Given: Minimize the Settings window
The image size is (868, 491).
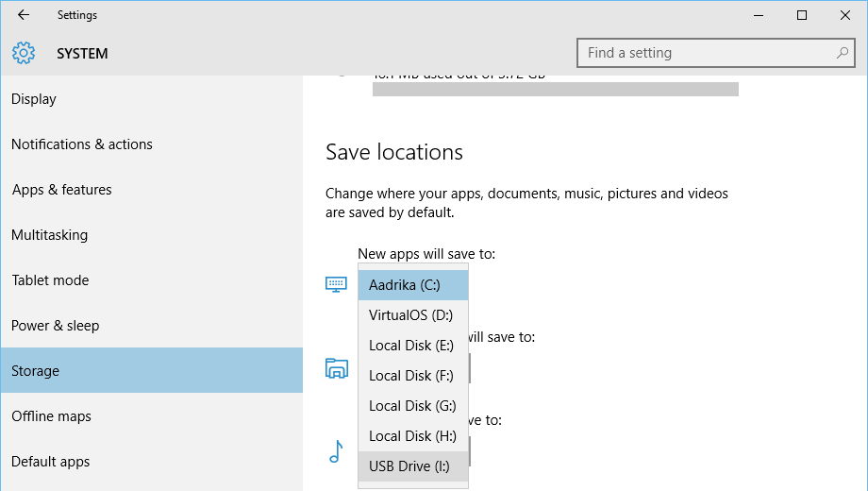Looking at the screenshot, I should point(759,15).
